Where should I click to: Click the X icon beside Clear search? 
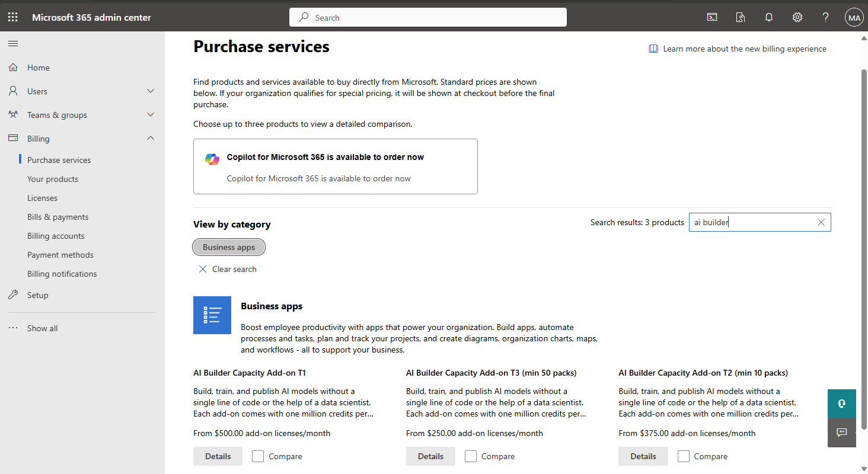pyautogui.click(x=203, y=269)
